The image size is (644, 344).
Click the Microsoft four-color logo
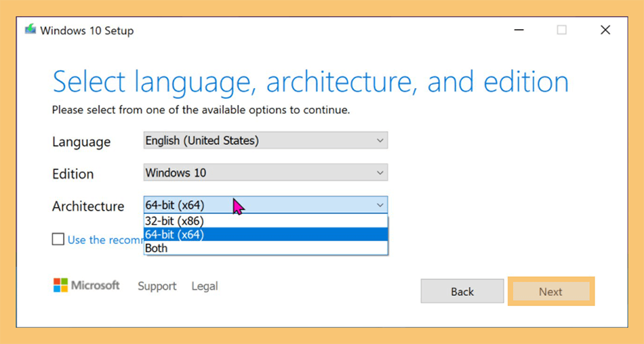tap(60, 285)
